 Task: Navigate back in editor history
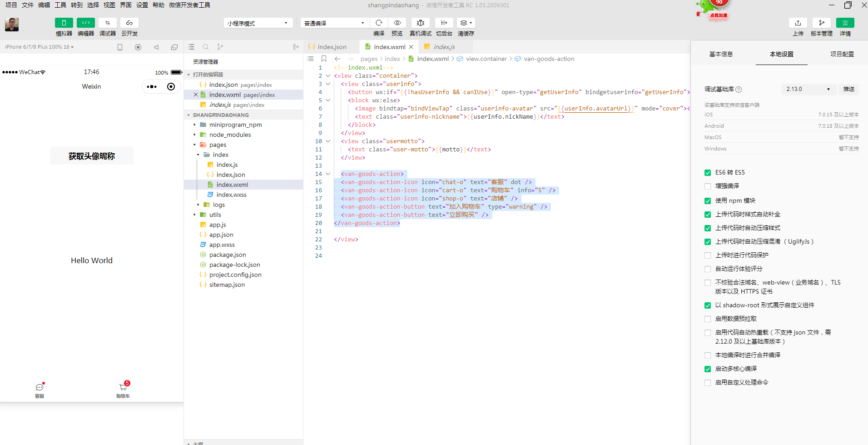(337, 59)
